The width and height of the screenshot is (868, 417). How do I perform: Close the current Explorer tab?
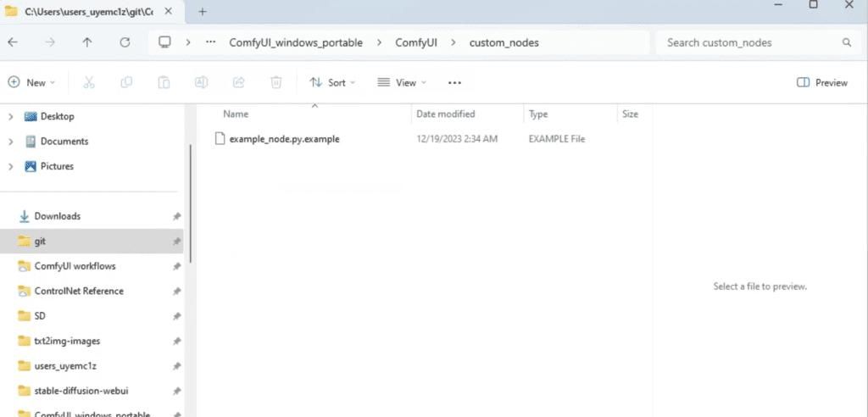tap(169, 12)
